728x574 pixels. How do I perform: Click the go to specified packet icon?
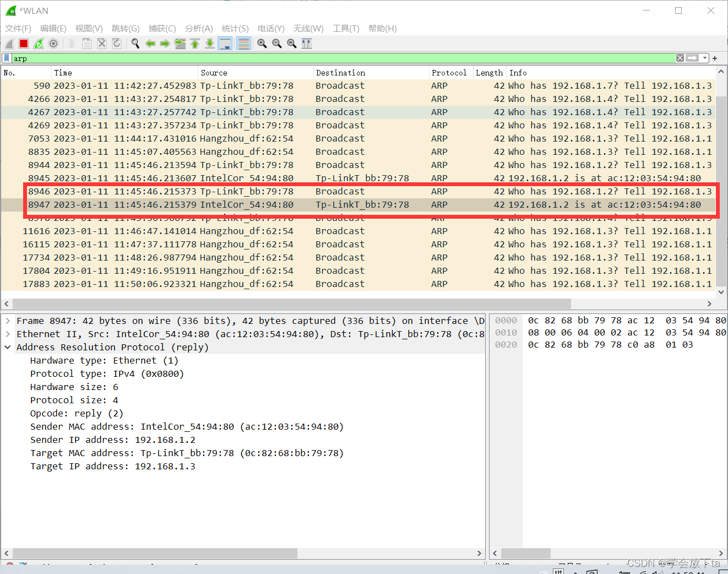[180, 44]
